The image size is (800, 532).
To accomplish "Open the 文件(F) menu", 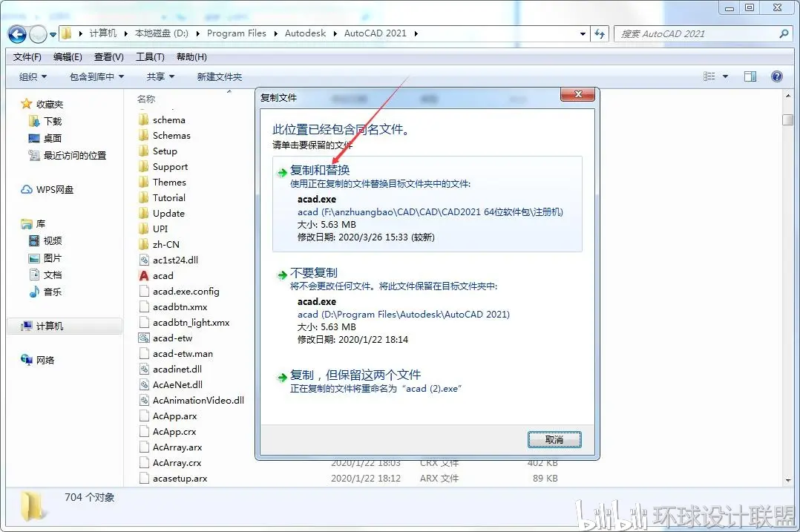I will pyautogui.click(x=27, y=56).
